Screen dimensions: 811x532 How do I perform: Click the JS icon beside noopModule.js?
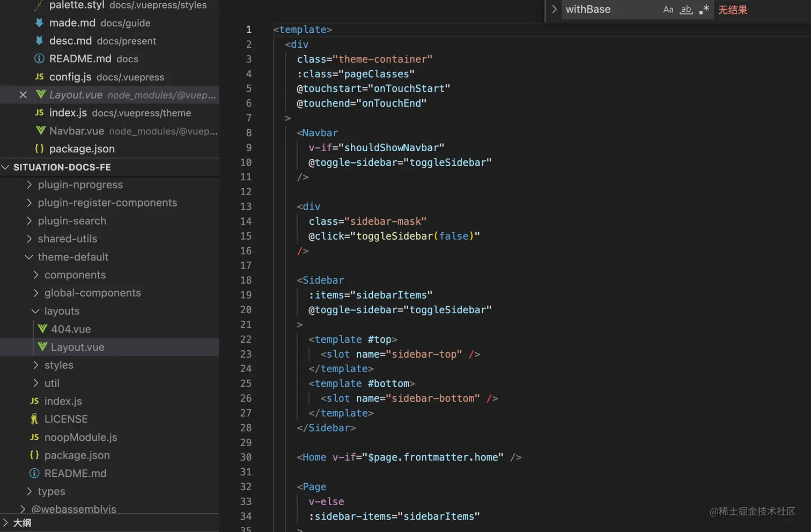[34, 437]
